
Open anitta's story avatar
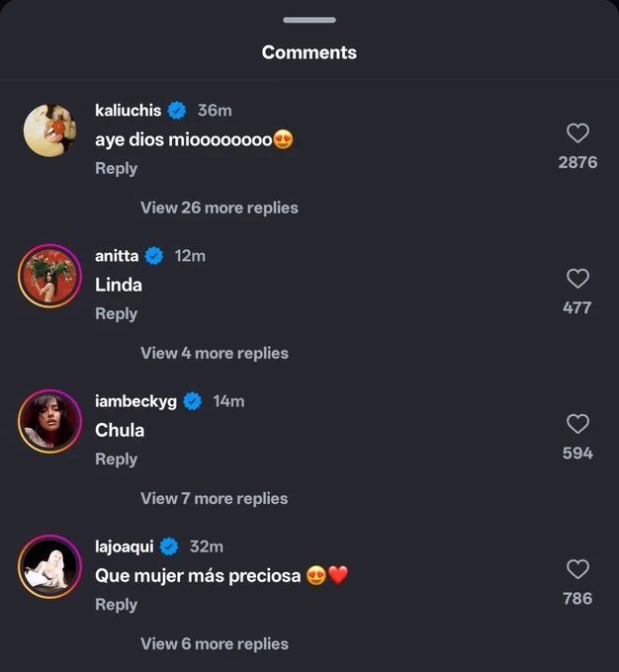click(x=49, y=276)
